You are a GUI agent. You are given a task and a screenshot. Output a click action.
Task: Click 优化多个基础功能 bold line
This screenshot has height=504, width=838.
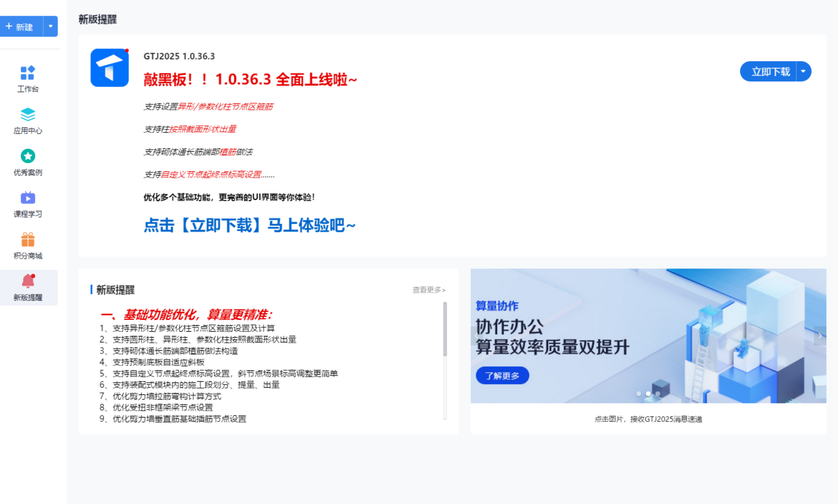pos(229,197)
